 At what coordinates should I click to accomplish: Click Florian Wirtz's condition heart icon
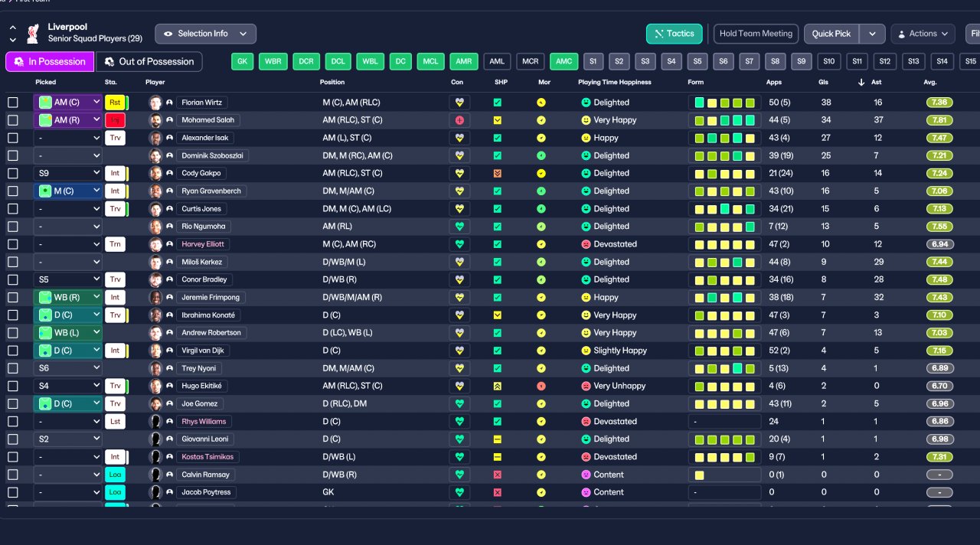[x=460, y=103]
